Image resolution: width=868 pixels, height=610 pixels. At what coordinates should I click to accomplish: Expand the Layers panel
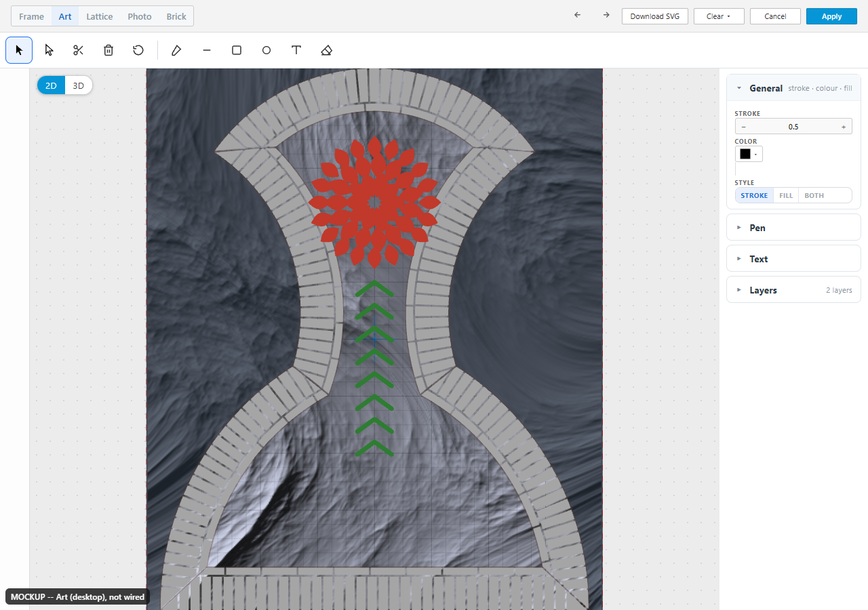pyautogui.click(x=793, y=290)
